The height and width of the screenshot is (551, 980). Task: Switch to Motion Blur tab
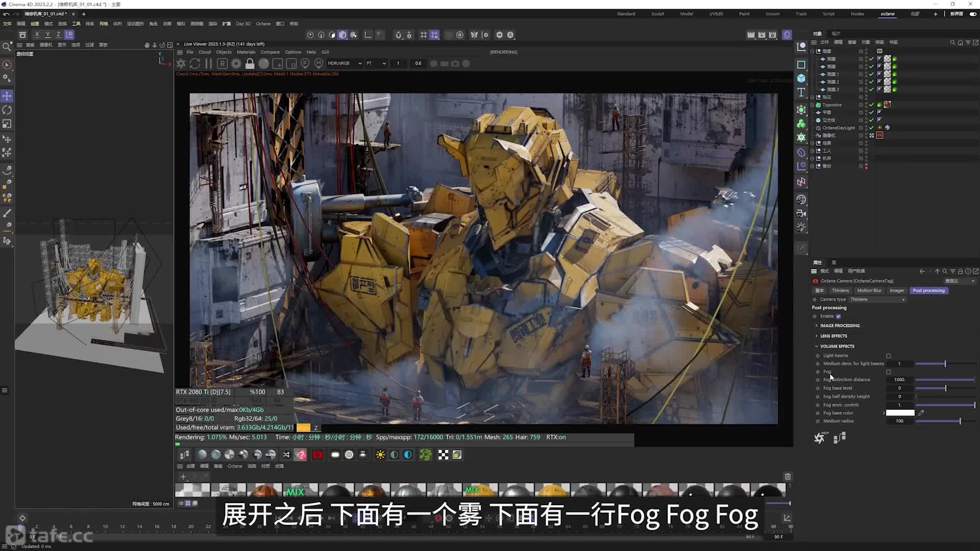[869, 290]
